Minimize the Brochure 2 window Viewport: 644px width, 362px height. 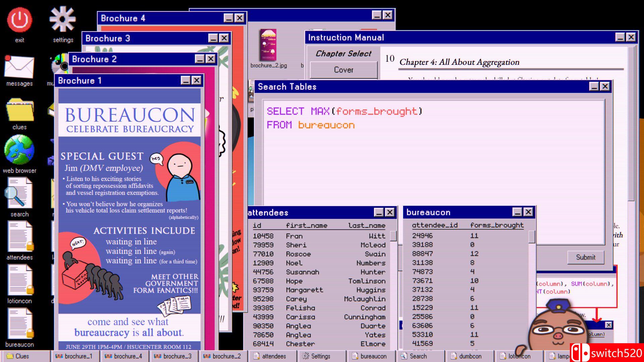(200, 59)
